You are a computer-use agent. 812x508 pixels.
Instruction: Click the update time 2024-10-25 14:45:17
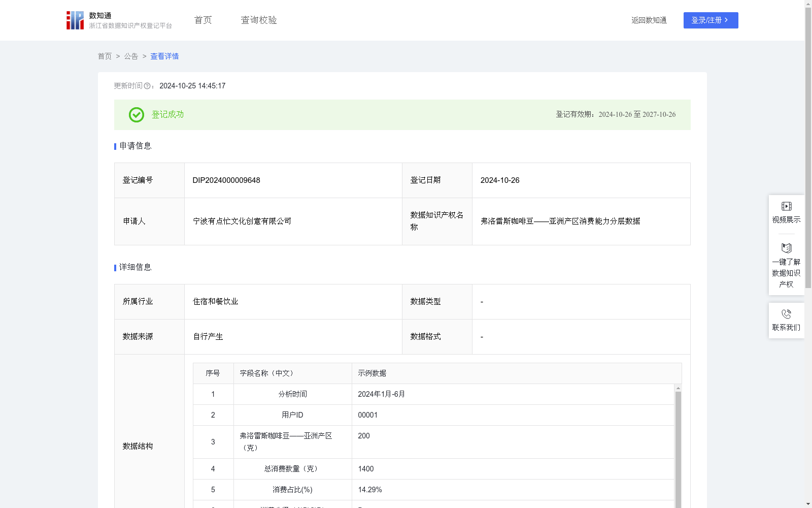(x=192, y=86)
